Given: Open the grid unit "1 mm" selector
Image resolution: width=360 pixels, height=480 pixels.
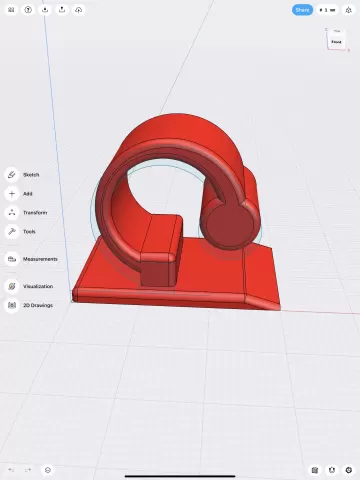Looking at the screenshot, I should [327, 10].
